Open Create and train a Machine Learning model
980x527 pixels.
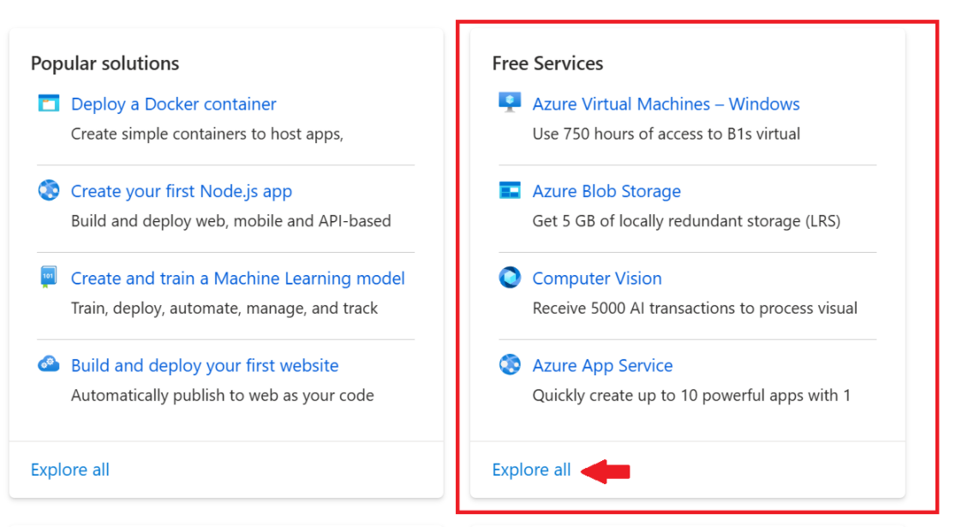click(237, 278)
